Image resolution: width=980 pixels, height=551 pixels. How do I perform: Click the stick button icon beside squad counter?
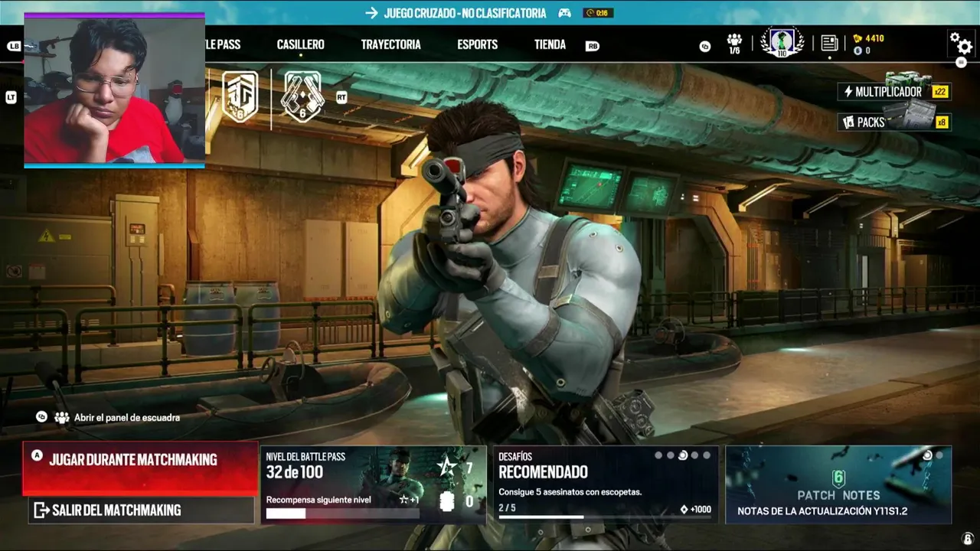(704, 46)
